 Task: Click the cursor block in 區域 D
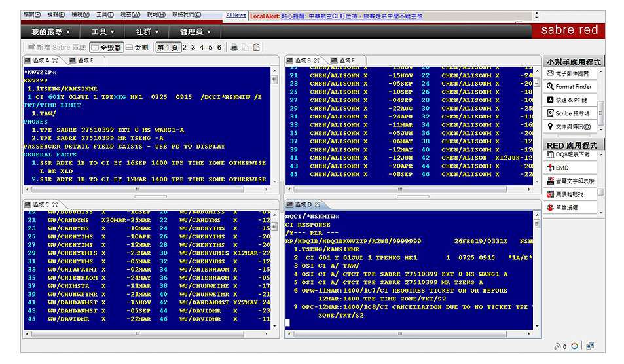pos(287,323)
